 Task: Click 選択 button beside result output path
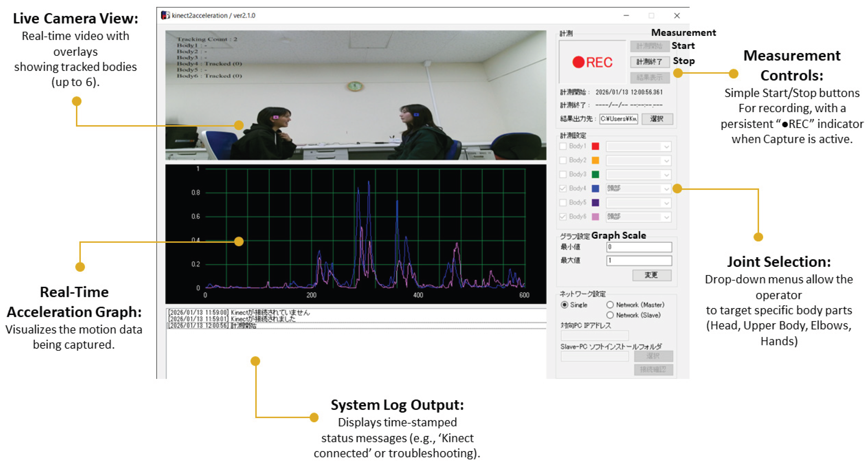657,119
